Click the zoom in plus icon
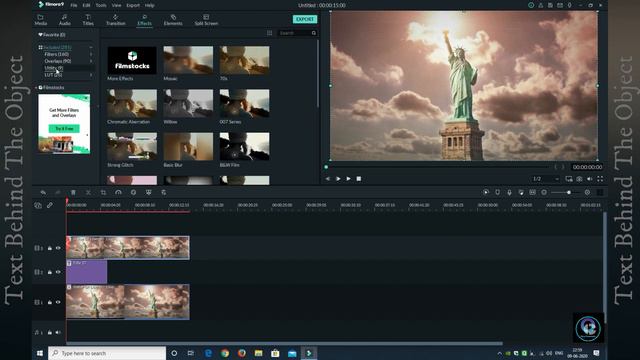 pos(587,192)
